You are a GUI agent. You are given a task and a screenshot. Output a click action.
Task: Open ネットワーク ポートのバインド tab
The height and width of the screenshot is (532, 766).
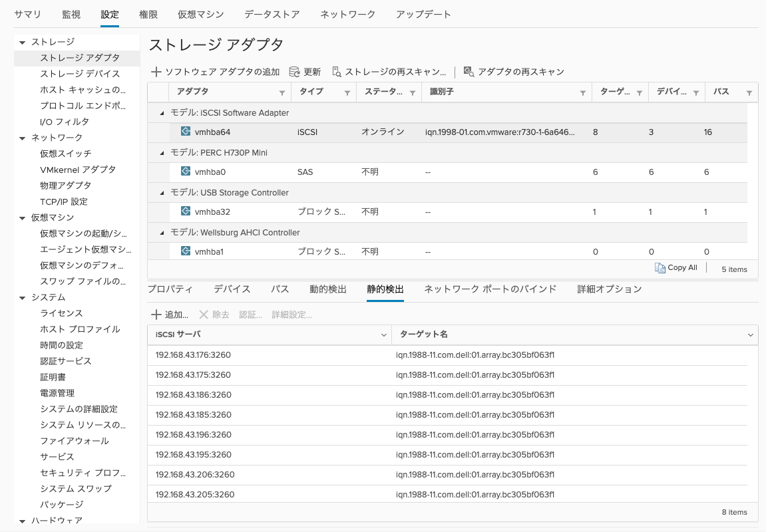(x=490, y=289)
